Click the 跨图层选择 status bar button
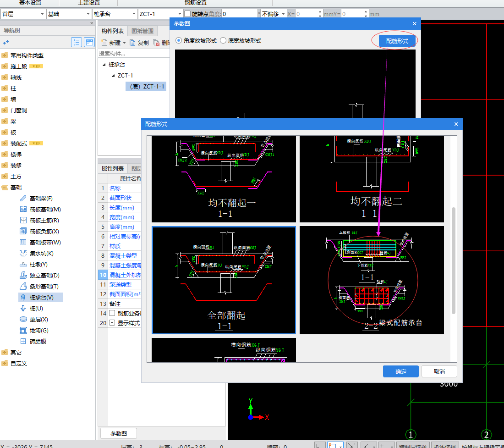 pos(413,445)
